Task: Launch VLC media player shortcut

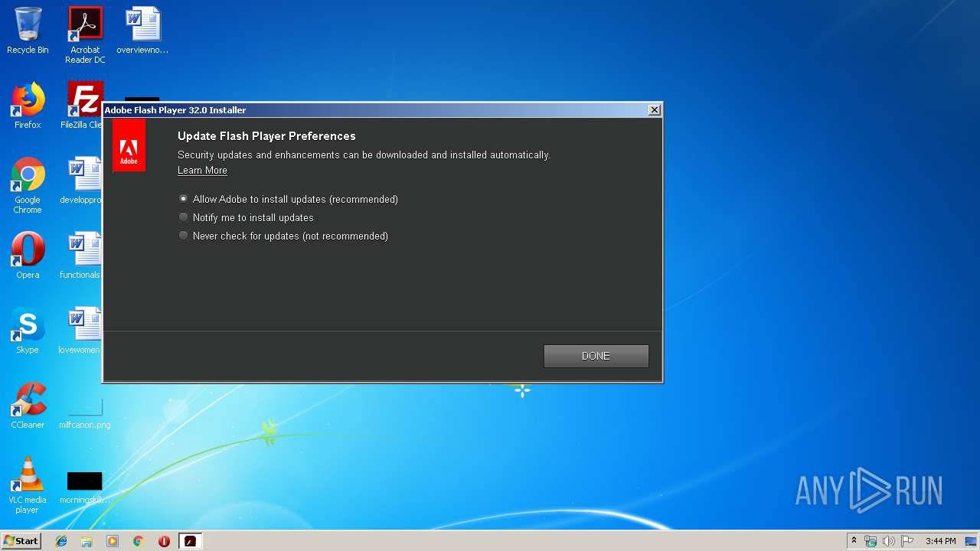Action: coord(28,485)
